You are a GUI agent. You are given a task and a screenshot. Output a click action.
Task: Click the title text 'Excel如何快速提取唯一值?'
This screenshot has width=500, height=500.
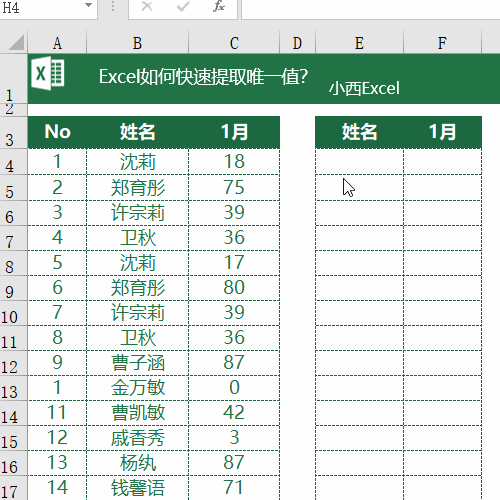(203, 77)
